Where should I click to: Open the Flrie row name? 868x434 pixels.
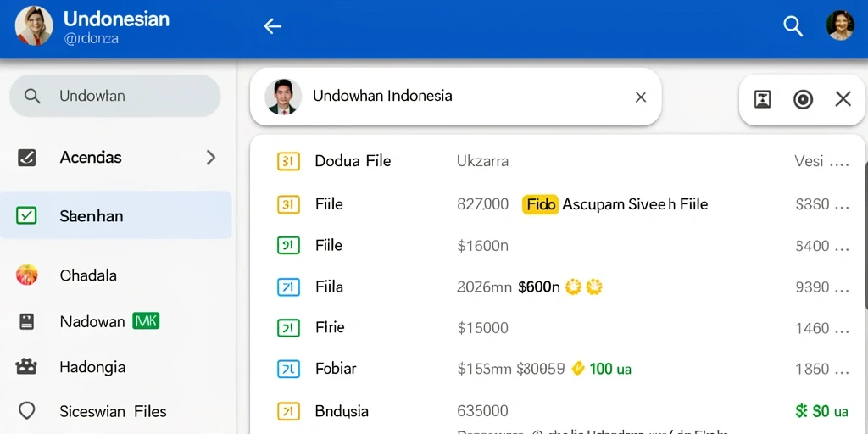(330, 328)
